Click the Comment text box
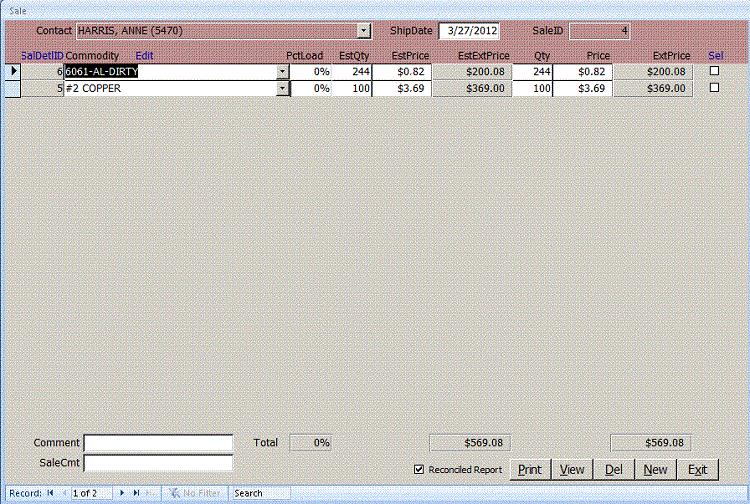Image resolution: width=750 pixels, height=504 pixels. 158,443
